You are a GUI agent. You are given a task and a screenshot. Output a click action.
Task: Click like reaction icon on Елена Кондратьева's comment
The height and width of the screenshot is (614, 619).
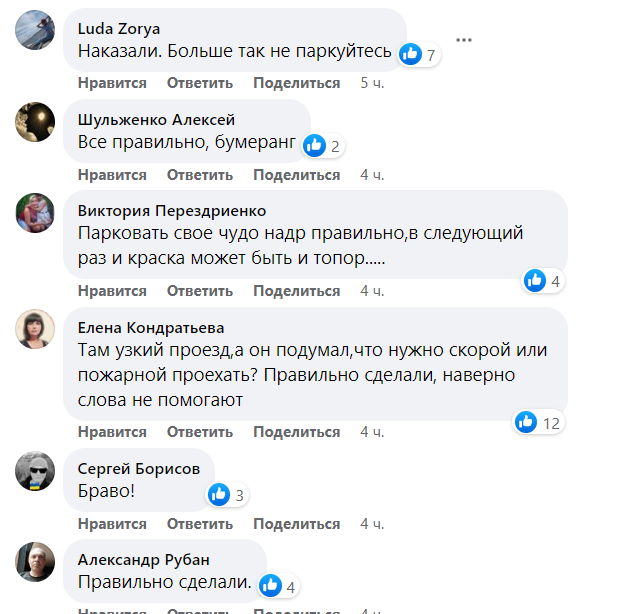coord(526,422)
